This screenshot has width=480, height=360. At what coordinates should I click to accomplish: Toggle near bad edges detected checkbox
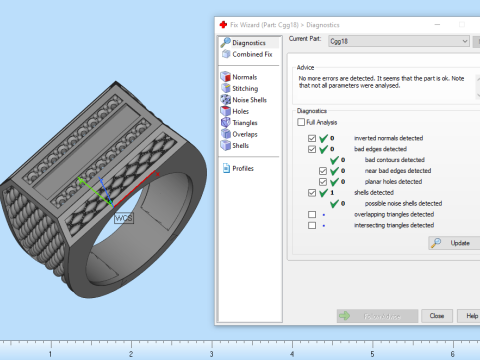pyautogui.click(x=323, y=171)
